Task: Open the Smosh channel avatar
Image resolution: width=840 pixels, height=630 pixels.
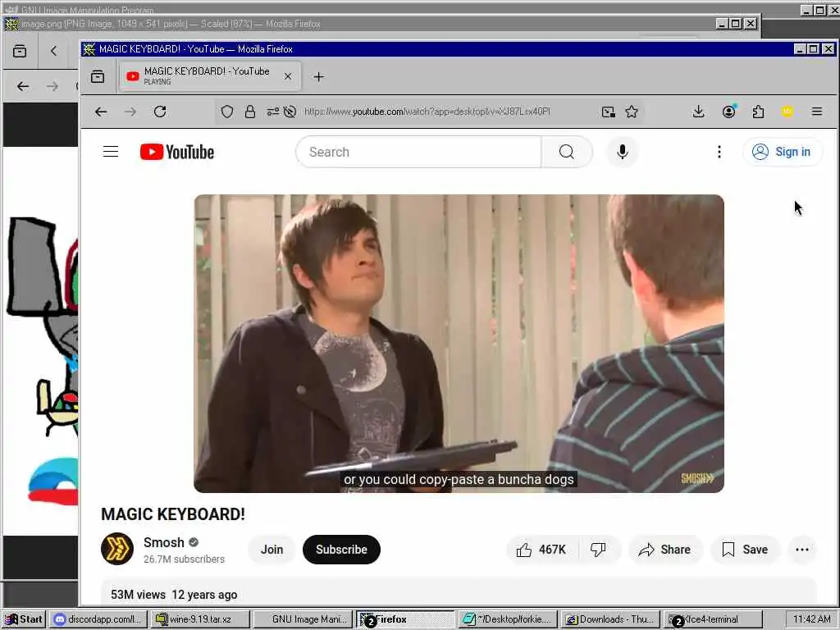Action: [117, 549]
